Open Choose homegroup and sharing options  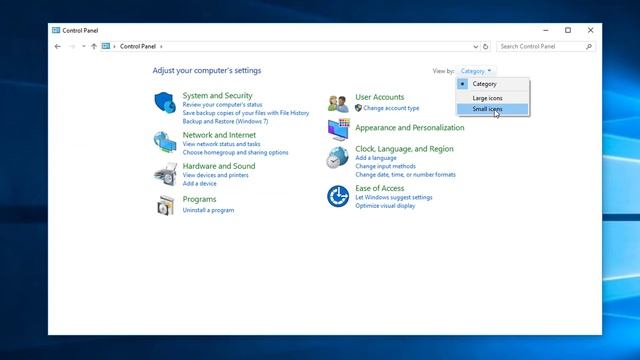(235, 153)
